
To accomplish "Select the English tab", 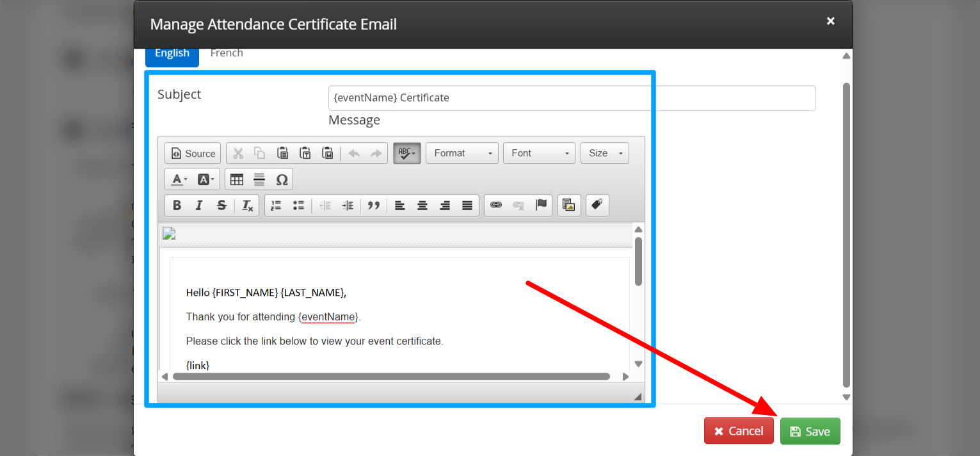I will click(x=172, y=54).
